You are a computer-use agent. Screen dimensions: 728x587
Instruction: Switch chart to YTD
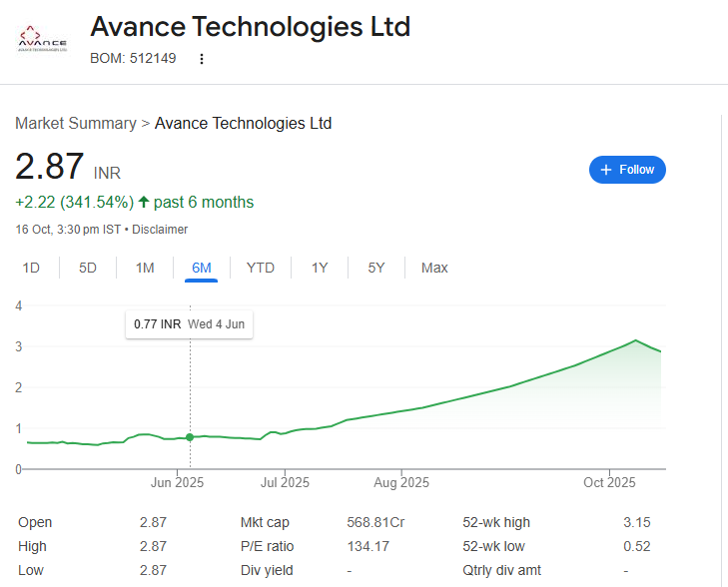(x=261, y=268)
